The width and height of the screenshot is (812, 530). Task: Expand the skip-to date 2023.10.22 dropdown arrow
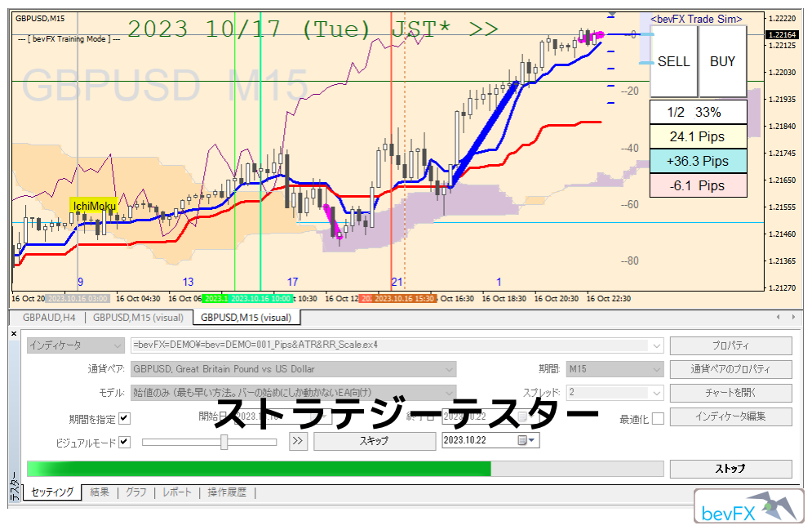[x=532, y=440]
